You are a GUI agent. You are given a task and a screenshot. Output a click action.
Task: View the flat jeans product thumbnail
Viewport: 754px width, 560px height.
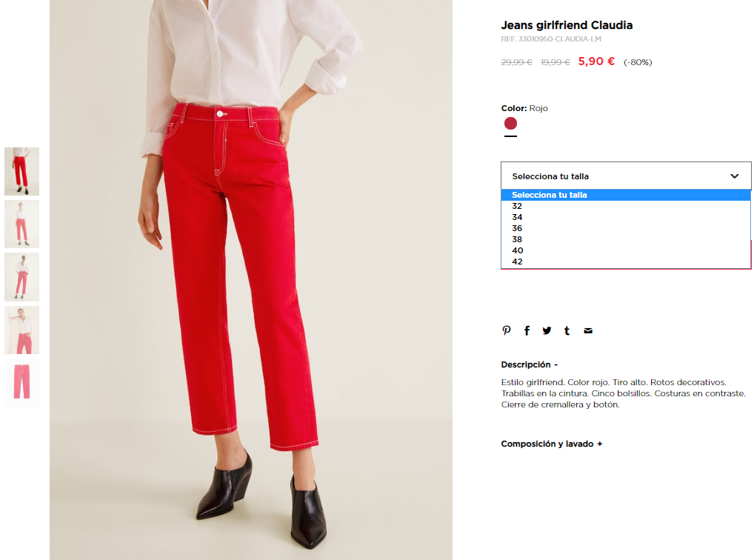[21, 383]
